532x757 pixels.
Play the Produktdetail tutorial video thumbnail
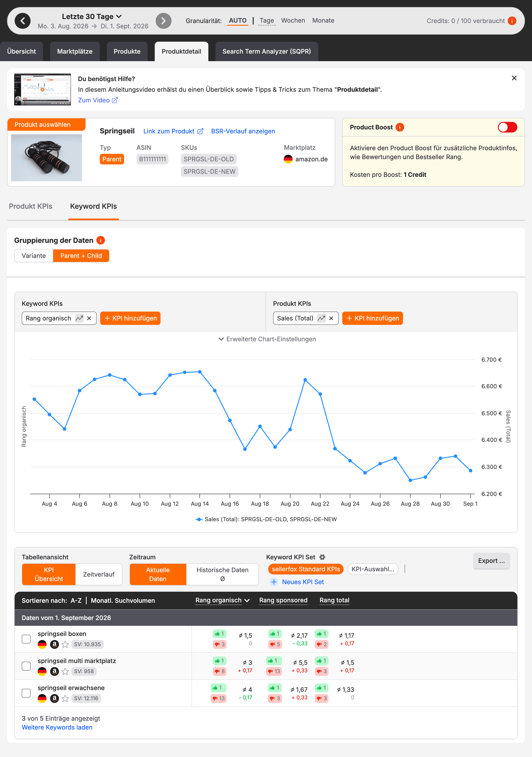coord(43,89)
